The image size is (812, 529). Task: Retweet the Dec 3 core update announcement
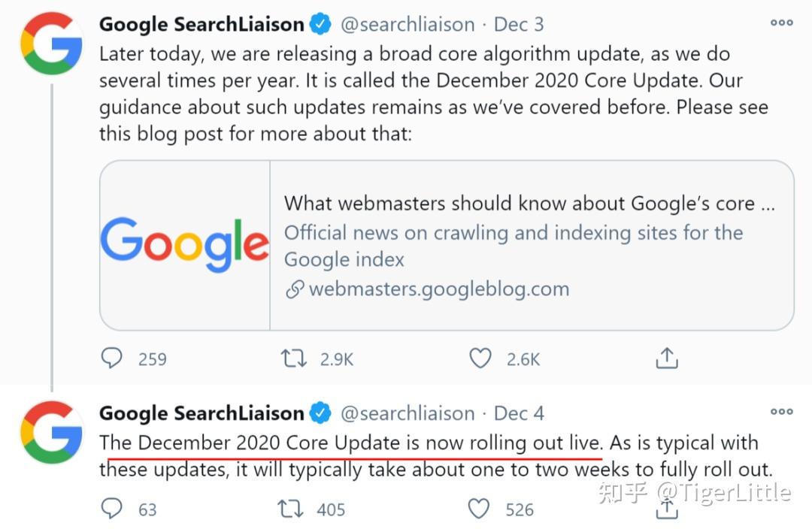[x=293, y=358]
